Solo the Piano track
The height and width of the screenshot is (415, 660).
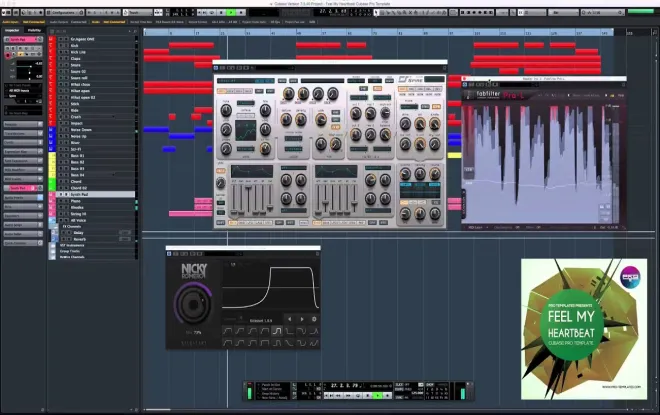pos(66,201)
